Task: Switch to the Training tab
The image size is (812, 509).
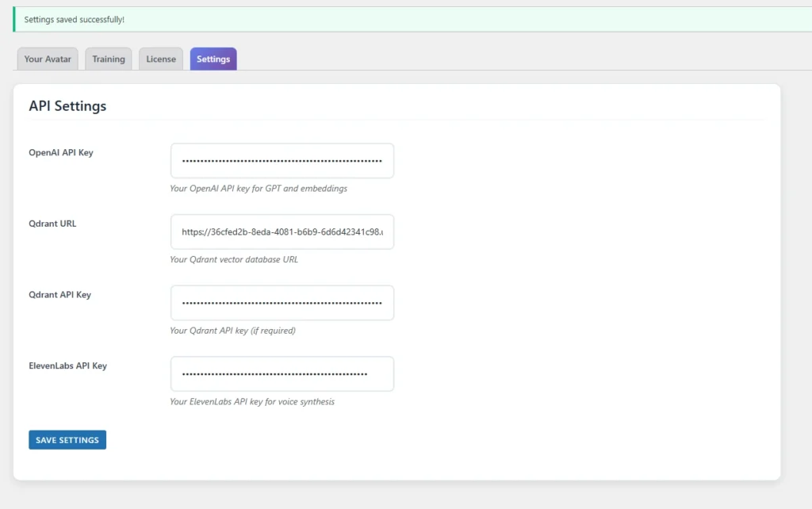Action: click(x=109, y=59)
